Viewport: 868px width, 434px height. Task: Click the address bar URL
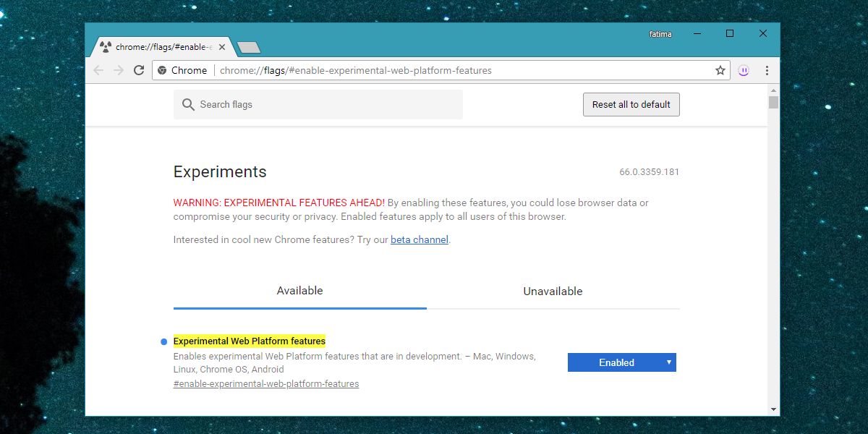[x=355, y=70]
